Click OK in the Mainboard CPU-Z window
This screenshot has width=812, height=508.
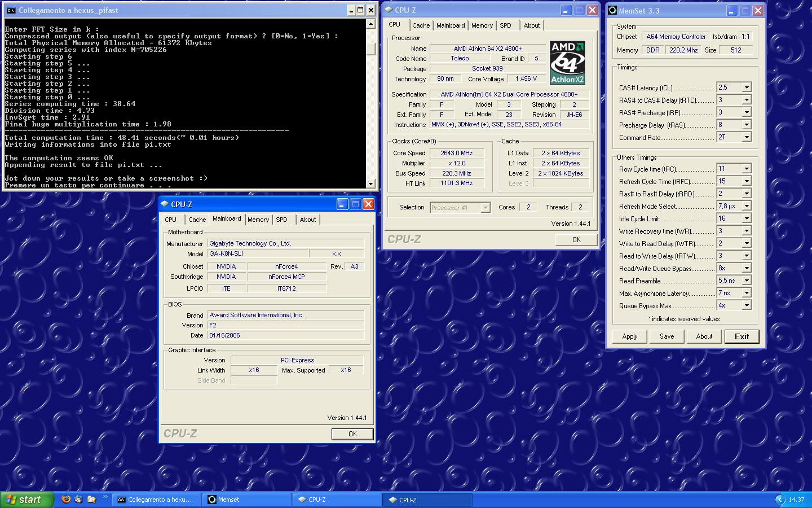coord(352,434)
